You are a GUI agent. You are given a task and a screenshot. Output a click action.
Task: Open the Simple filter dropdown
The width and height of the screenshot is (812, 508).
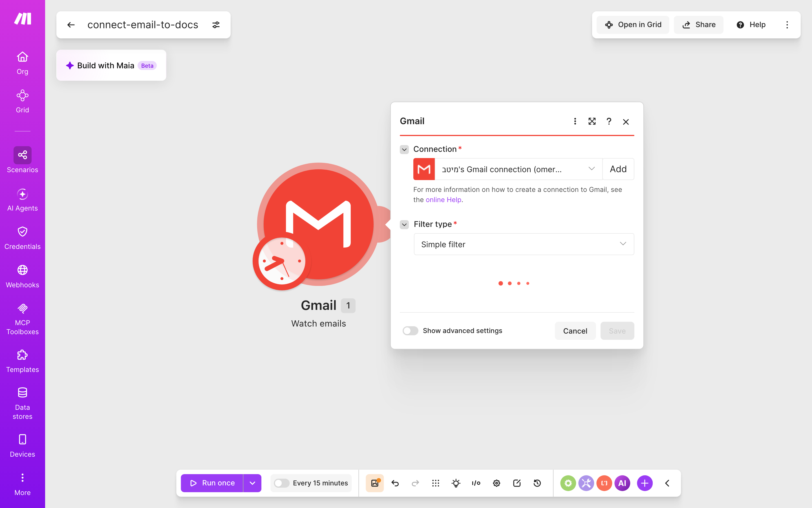tap(524, 244)
